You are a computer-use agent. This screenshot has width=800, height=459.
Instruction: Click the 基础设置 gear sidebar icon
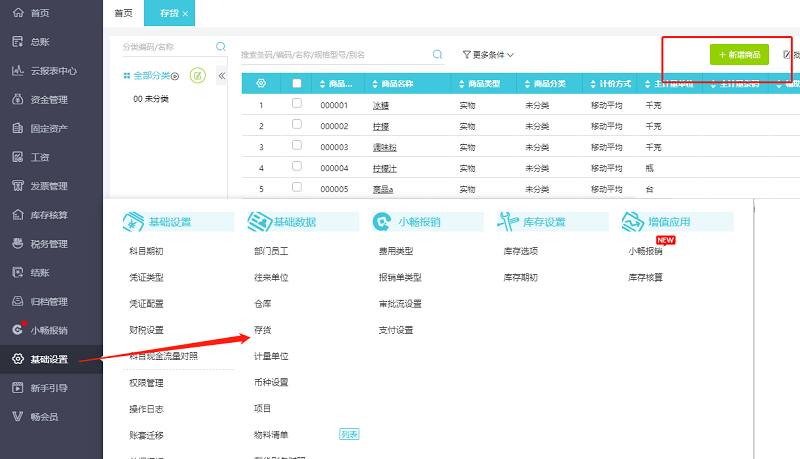pyautogui.click(x=18, y=359)
